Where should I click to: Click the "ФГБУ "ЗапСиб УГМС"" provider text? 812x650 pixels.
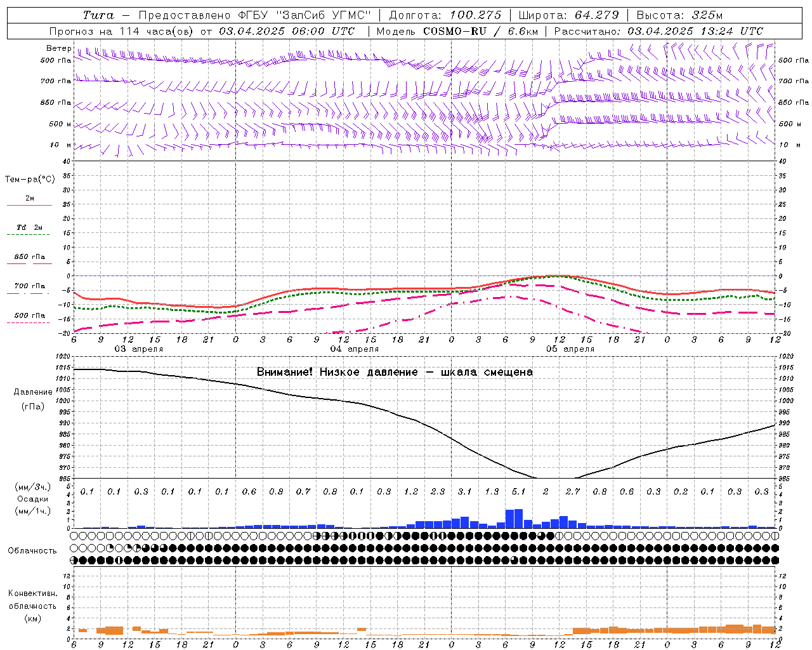[303, 15]
